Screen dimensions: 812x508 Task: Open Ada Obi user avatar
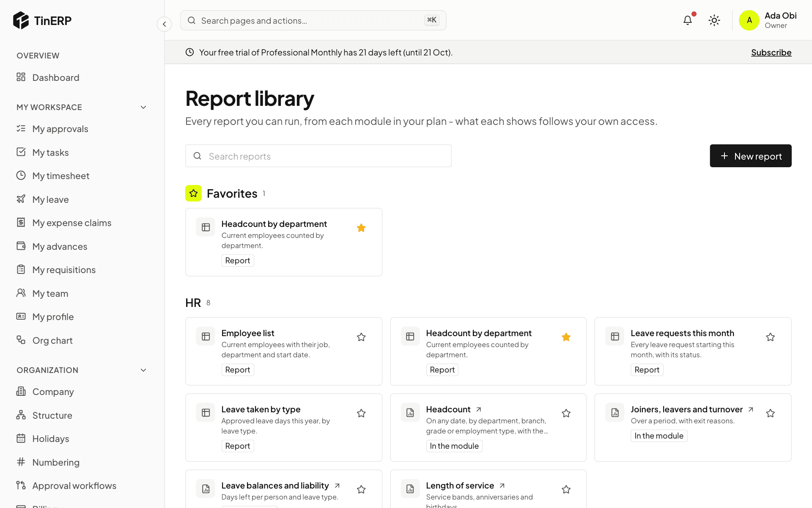749,20
